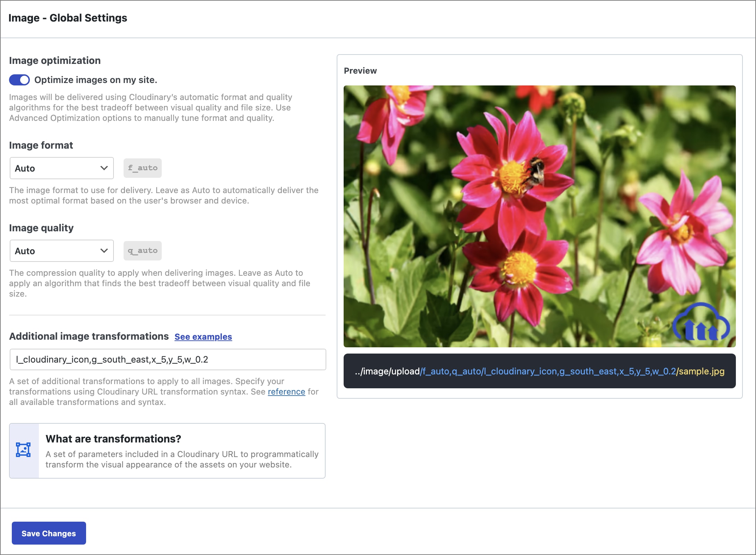Image resolution: width=756 pixels, height=555 pixels.
Task: Click the transformations frame icon
Action: [x=24, y=450]
